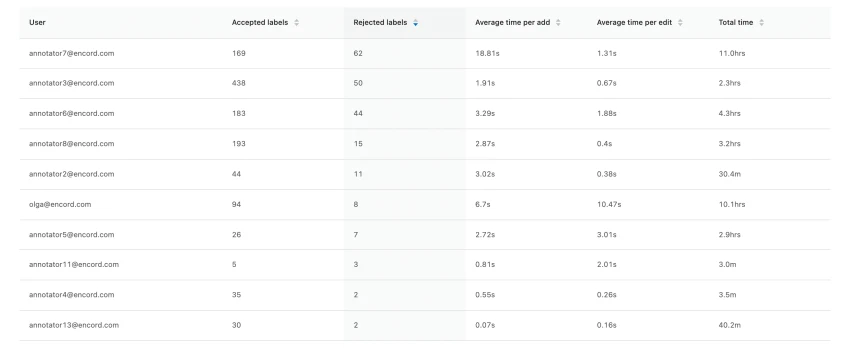This screenshot has height=364, width=850.
Task: Select user annotator5@encord.com
Action: click(72, 234)
